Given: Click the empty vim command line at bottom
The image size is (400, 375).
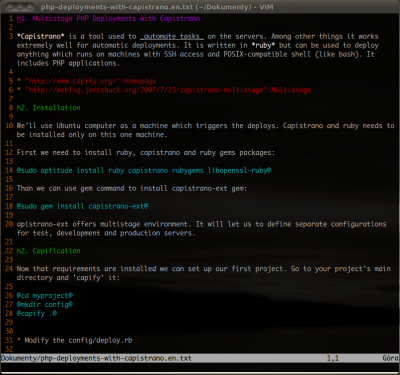Looking at the screenshot, I should 200,367.
